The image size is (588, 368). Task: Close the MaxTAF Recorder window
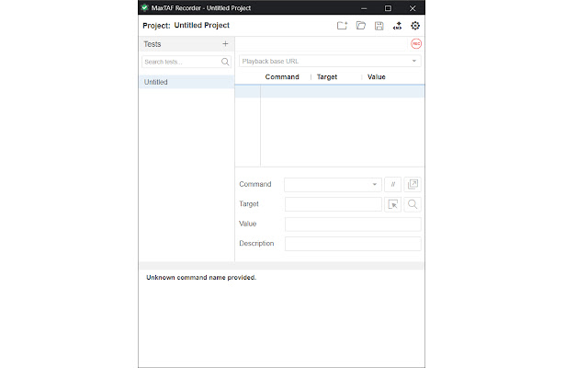pyautogui.click(x=413, y=8)
